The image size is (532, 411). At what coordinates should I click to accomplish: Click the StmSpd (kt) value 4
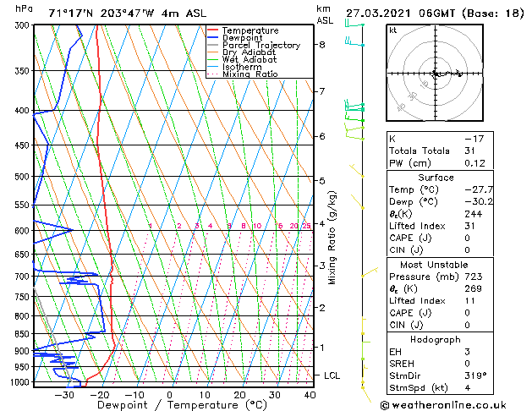(x=467, y=388)
